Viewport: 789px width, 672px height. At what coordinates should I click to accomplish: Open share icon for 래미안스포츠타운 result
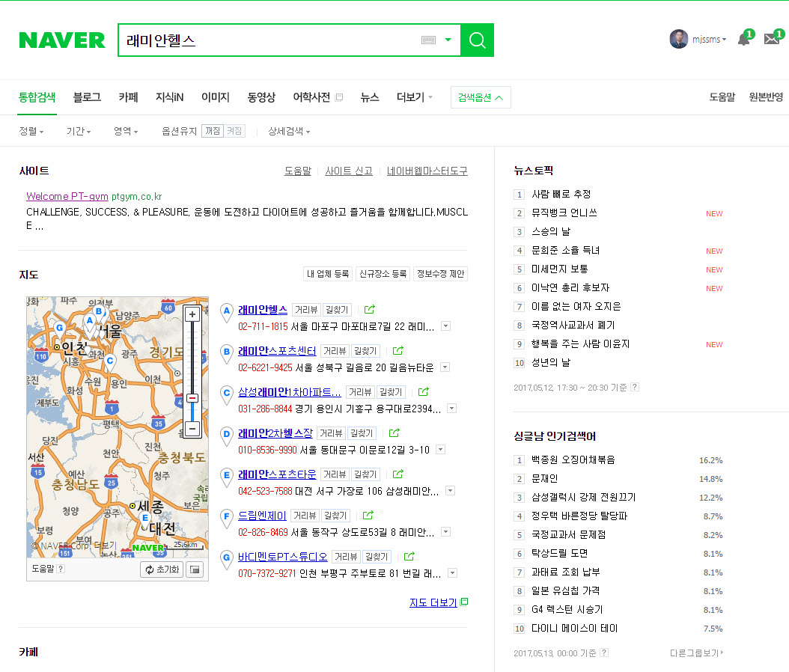pos(398,474)
